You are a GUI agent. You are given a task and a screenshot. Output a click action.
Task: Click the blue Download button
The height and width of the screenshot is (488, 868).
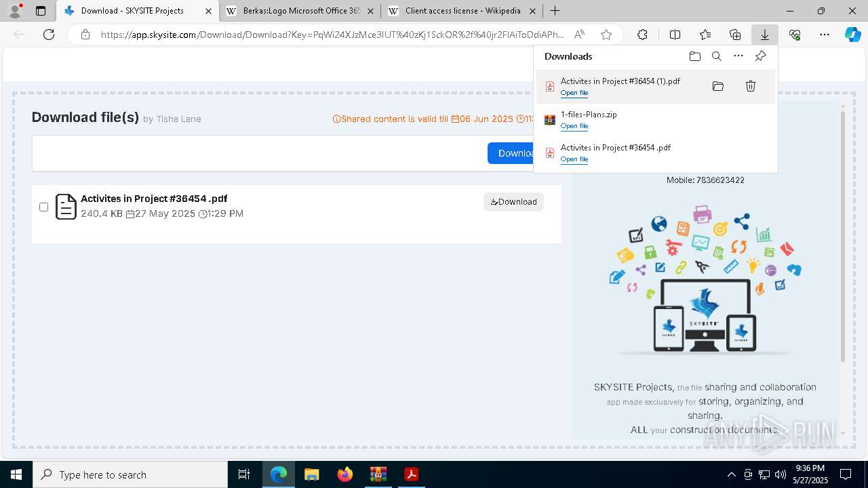[511, 153]
